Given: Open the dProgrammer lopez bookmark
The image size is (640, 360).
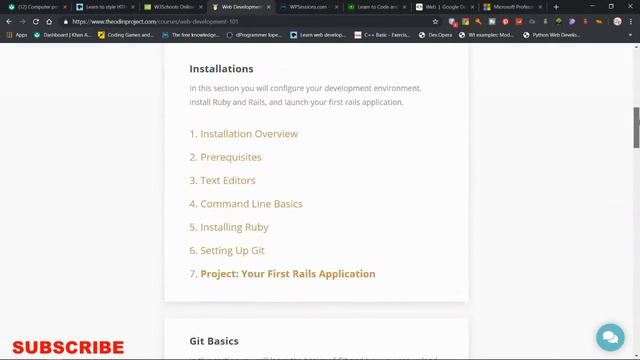Looking at the screenshot, I should click(x=254, y=35).
